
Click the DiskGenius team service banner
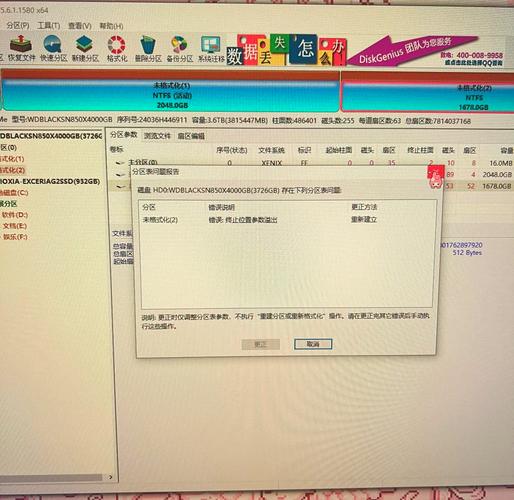pyautogui.click(x=425, y=51)
